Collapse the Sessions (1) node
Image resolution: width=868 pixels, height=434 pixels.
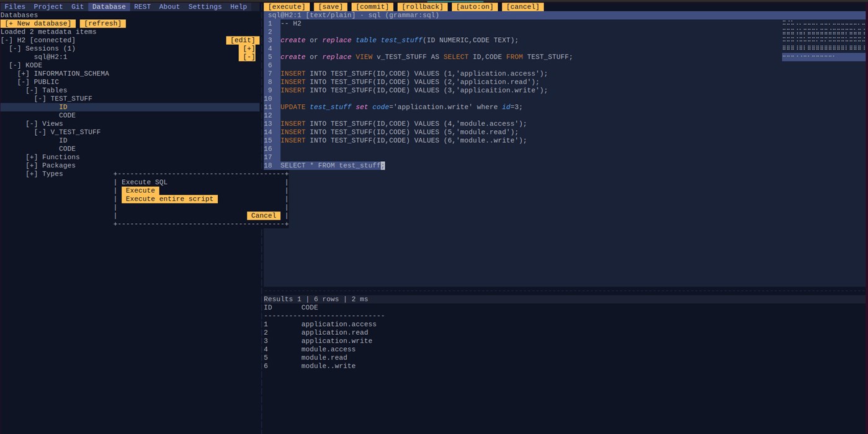click(x=15, y=48)
